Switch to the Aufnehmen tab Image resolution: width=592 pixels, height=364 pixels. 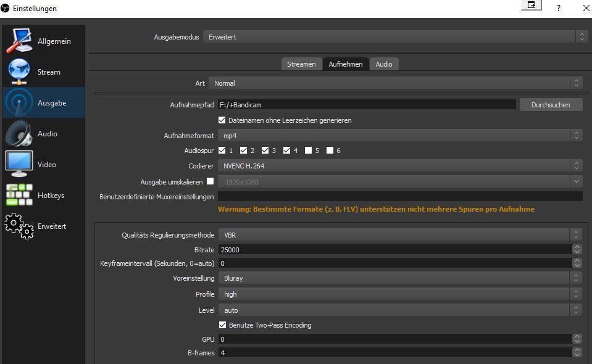click(x=346, y=64)
